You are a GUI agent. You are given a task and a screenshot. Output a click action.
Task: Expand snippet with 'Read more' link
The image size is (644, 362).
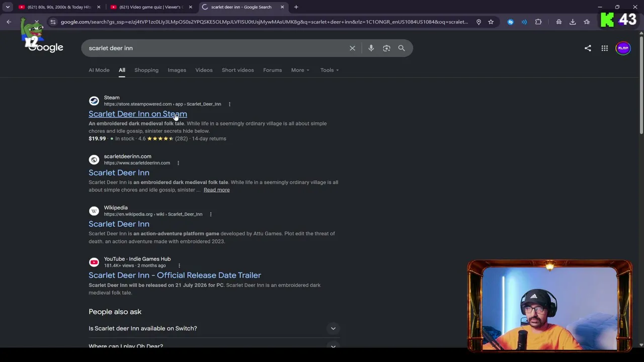(216, 190)
